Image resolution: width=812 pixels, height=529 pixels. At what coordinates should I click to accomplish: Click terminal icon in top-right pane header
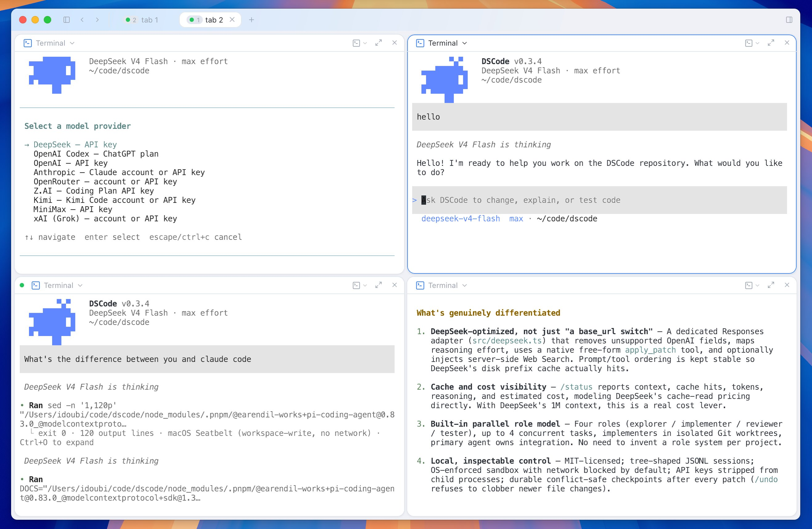(420, 43)
